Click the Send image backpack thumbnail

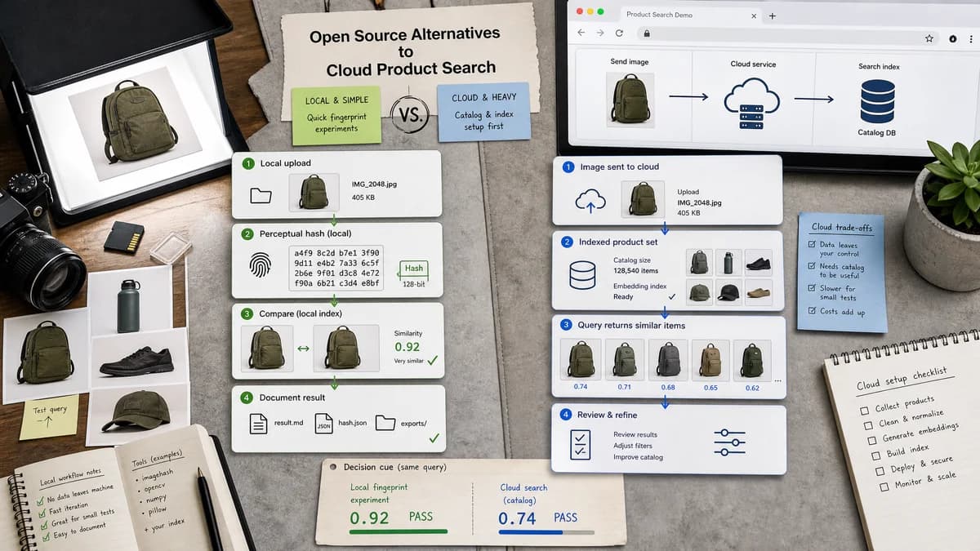point(630,99)
